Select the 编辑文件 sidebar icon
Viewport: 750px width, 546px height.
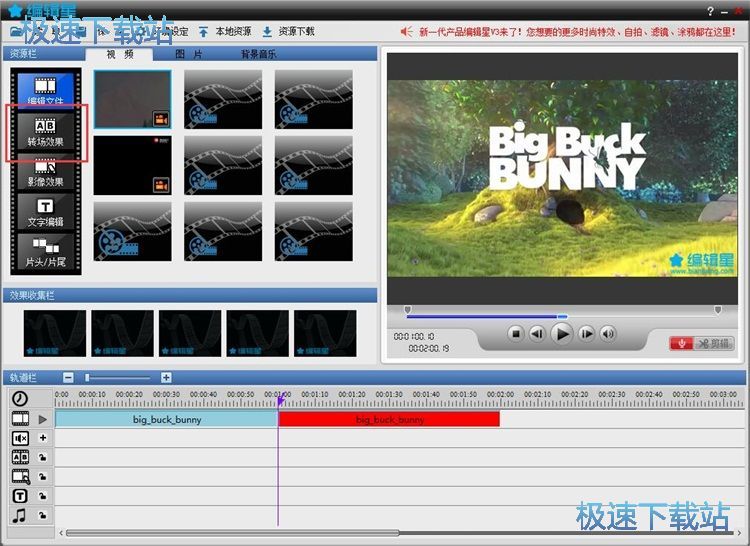click(45, 89)
